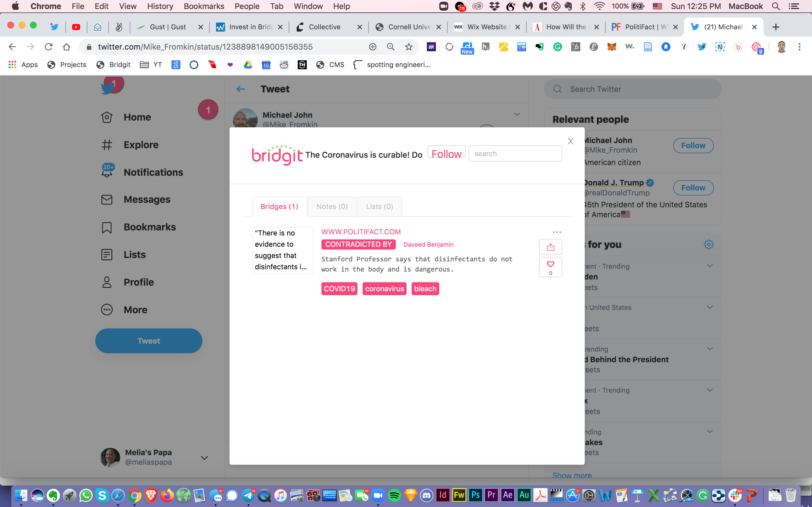Open the Trends settings gear icon
The width and height of the screenshot is (812, 507).
708,244
